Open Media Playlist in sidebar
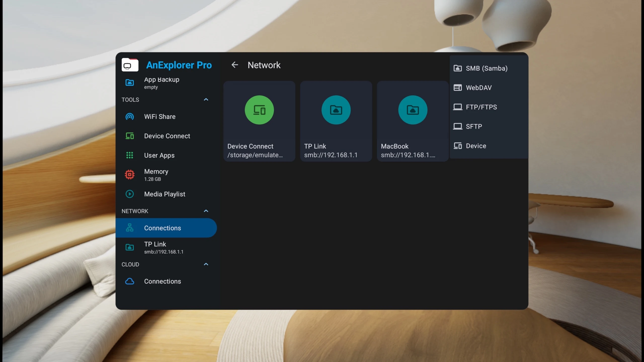The width and height of the screenshot is (644, 362). point(166,194)
